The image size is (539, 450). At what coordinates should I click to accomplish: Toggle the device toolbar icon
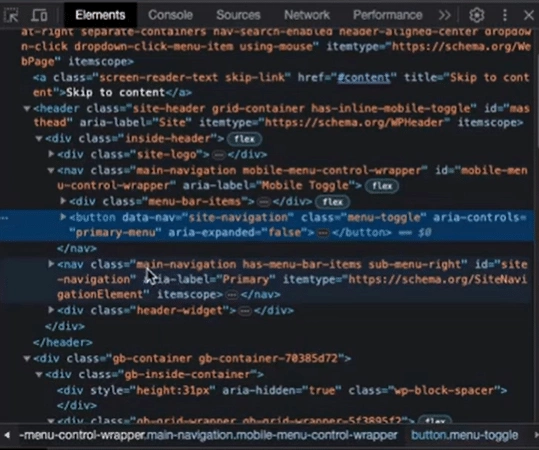tap(39, 15)
